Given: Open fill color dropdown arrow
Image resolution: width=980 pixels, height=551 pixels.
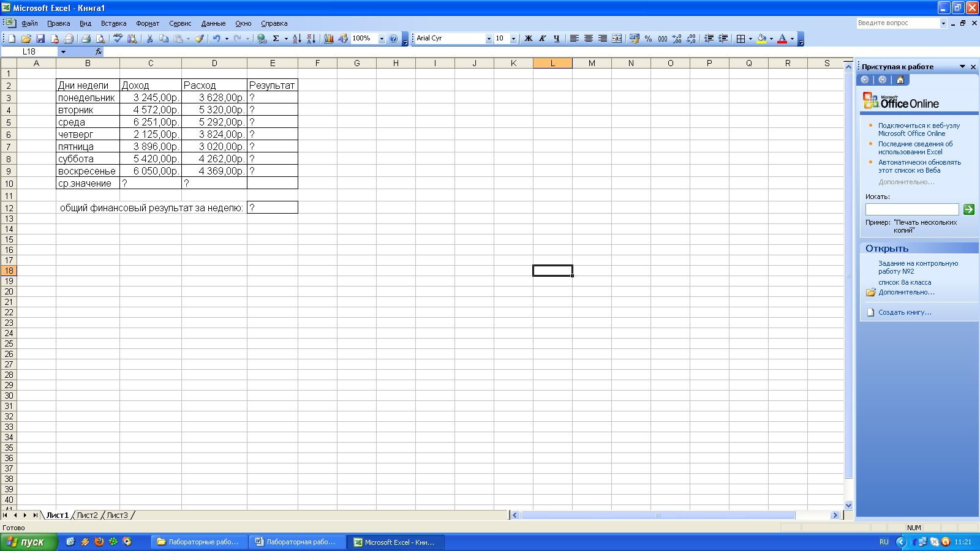Looking at the screenshot, I should (771, 39).
